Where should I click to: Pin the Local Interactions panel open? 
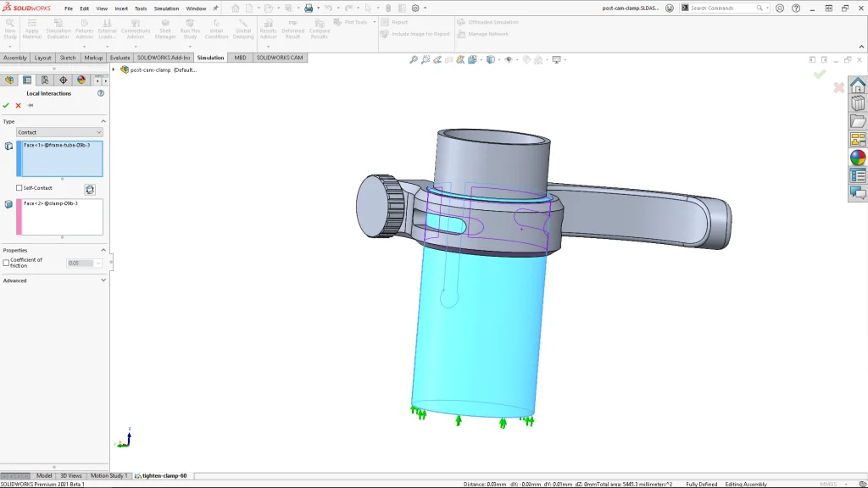point(31,106)
